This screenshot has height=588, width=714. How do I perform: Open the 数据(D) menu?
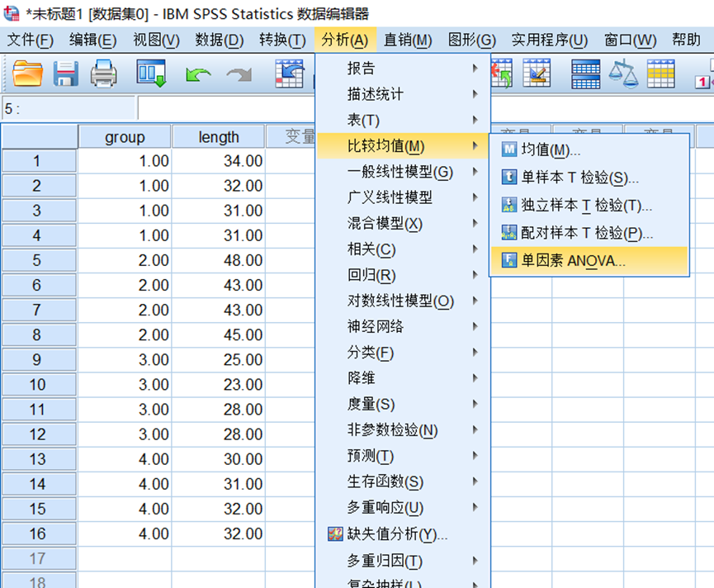[x=219, y=40]
